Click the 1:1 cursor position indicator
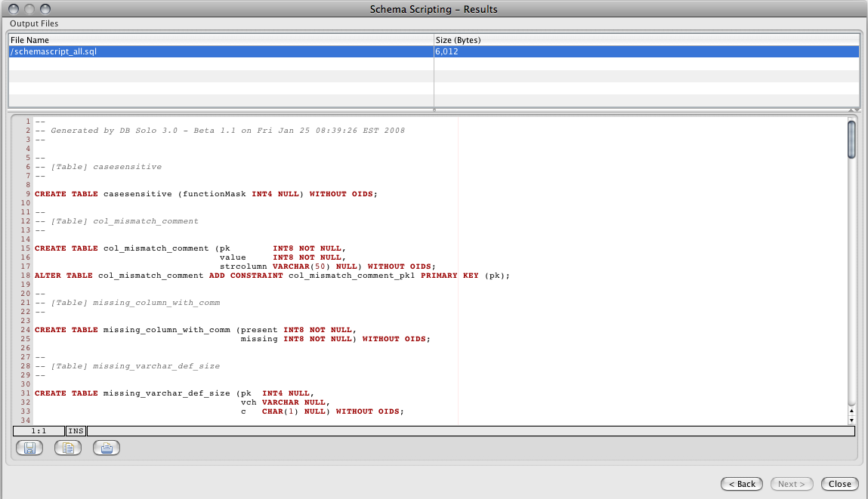 [39, 431]
